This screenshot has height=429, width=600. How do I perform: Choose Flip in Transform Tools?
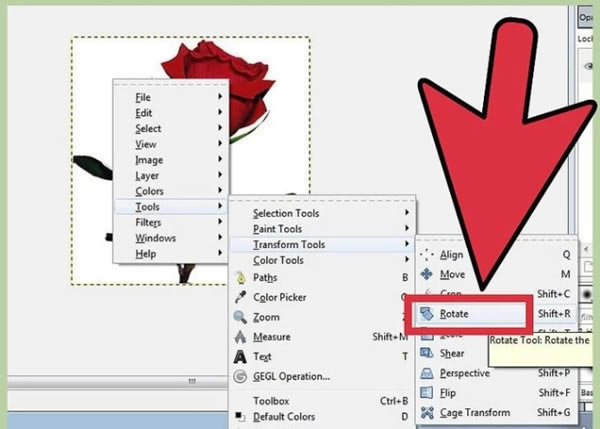496,393
